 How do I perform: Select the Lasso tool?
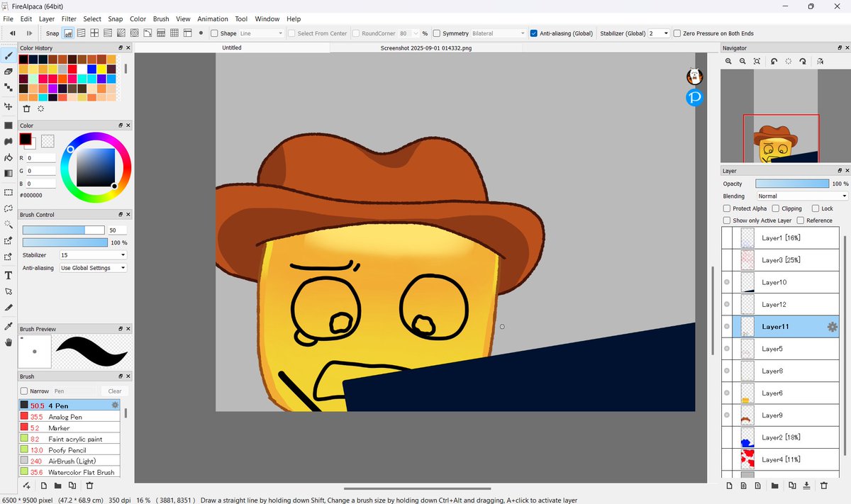coord(9,208)
